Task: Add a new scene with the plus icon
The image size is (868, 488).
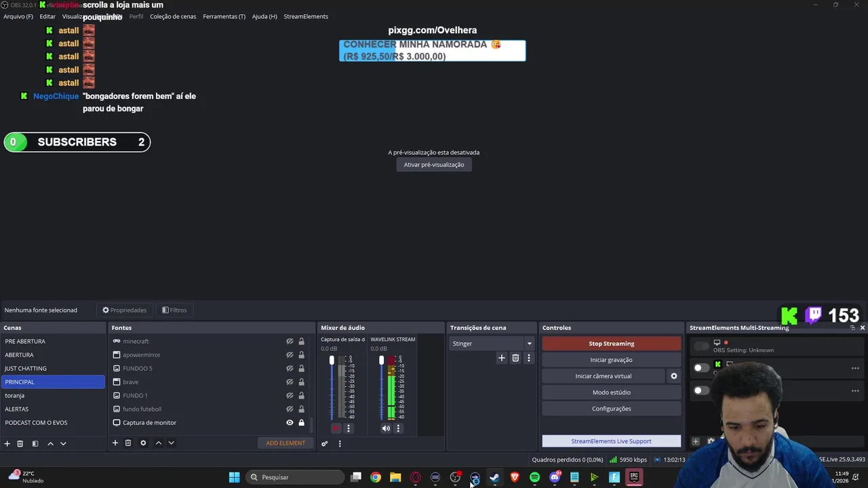Action: 7,443
